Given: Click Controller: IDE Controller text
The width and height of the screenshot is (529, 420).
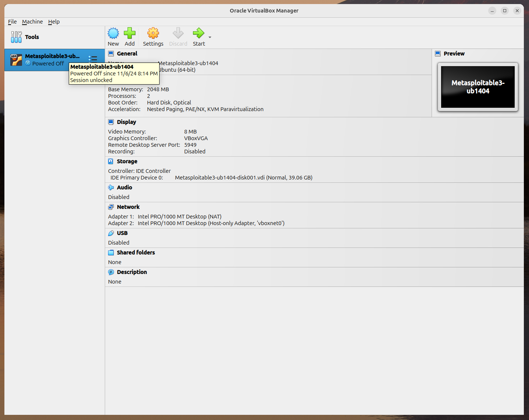Looking at the screenshot, I should point(139,171).
